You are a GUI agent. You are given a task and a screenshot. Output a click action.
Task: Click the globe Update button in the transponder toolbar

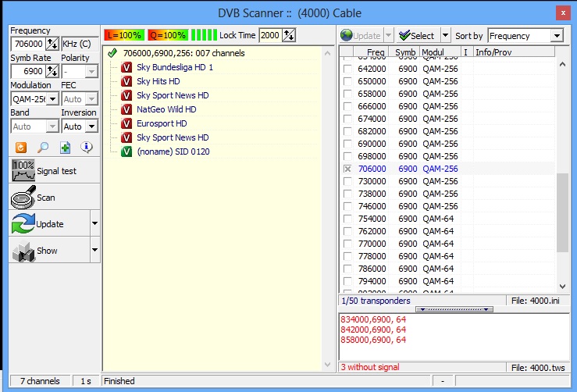(361, 36)
